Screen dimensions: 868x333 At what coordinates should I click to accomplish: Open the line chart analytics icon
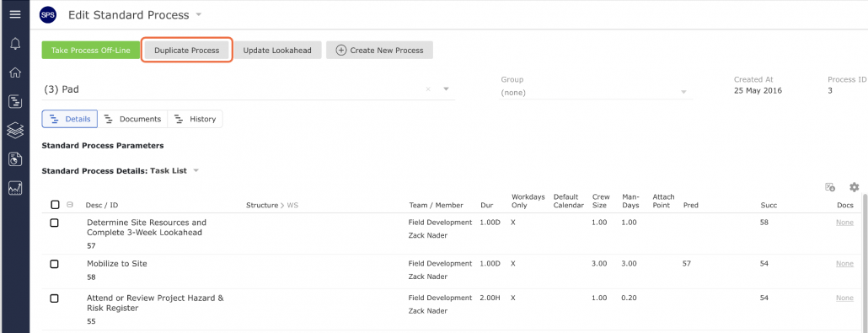click(x=15, y=188)
